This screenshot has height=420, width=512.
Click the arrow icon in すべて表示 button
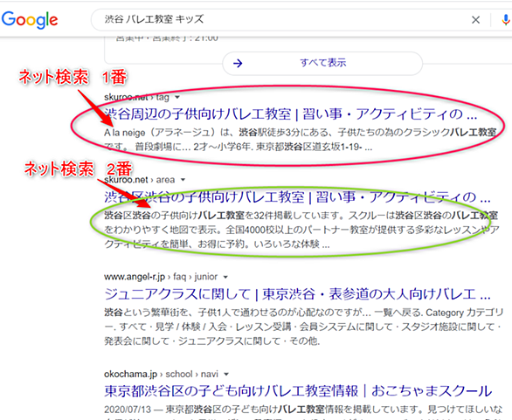click(238, 63)
